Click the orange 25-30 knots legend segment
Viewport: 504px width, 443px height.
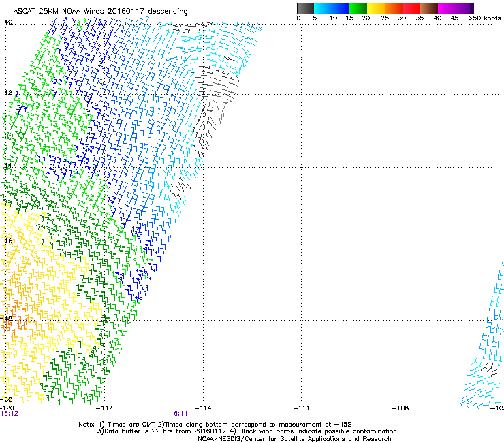tap(394, 8)
